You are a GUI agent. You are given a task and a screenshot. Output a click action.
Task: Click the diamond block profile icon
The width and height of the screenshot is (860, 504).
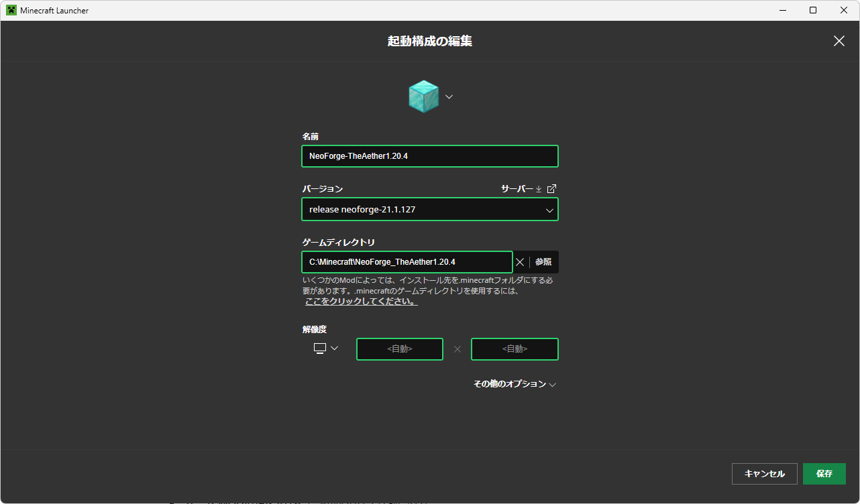[x=423, y=97]
